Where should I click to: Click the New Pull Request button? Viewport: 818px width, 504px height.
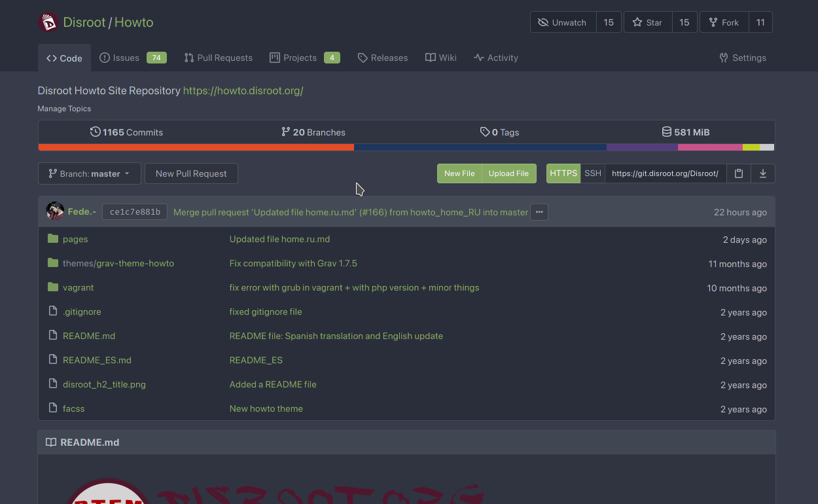tap(191, 173)
